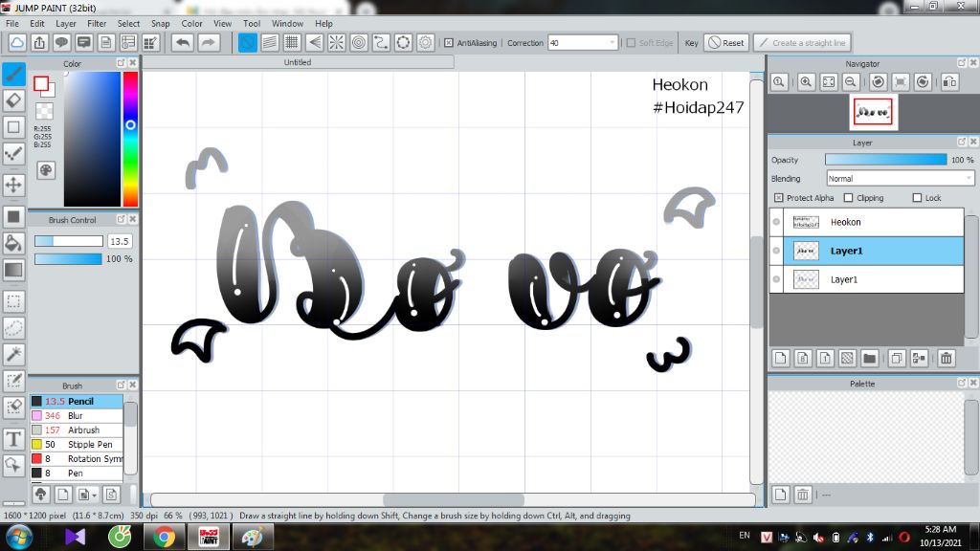
Task: Enable the parallel lines snap
Action: click(269, 42)
